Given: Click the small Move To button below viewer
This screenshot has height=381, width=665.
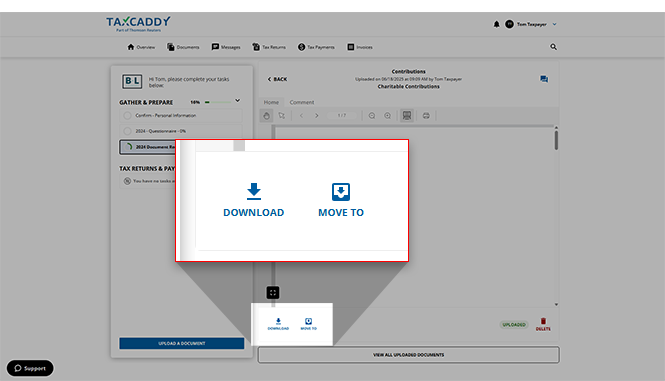Looking at the screenshot, I should tap(308, 324).
